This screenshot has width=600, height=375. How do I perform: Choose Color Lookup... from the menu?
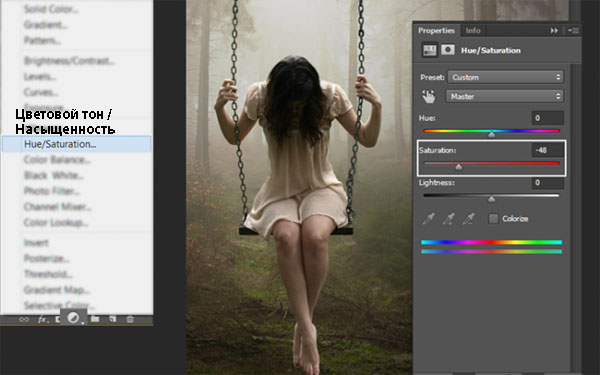pos(55,222)
